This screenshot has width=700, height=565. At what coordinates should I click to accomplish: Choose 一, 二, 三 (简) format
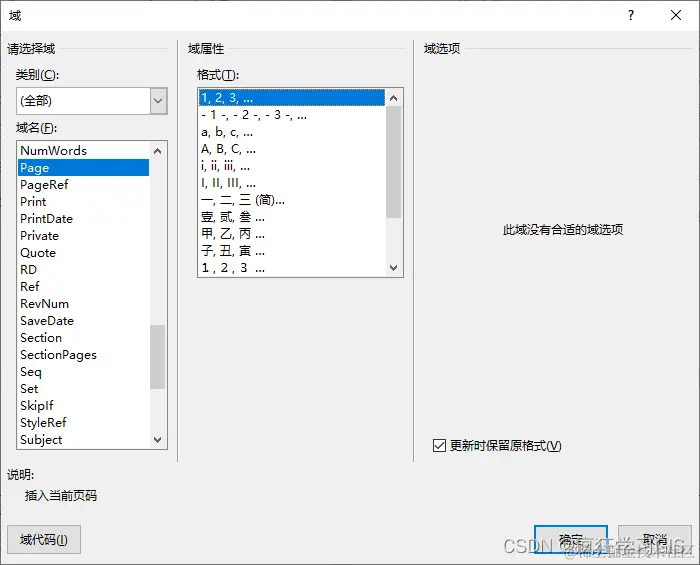pos(292,200)
